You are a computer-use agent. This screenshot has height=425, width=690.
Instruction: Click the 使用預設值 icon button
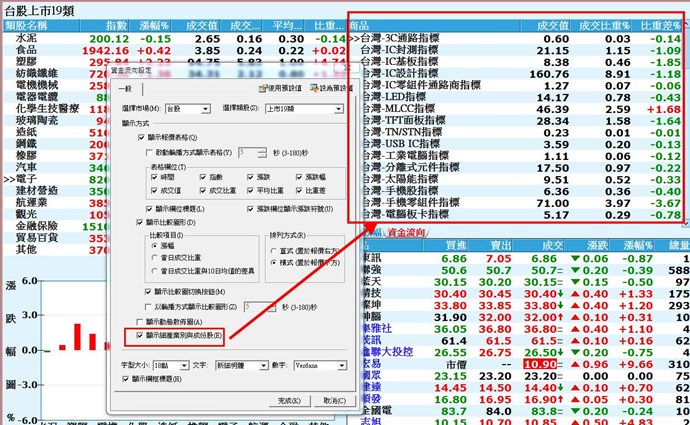(280, 88)
